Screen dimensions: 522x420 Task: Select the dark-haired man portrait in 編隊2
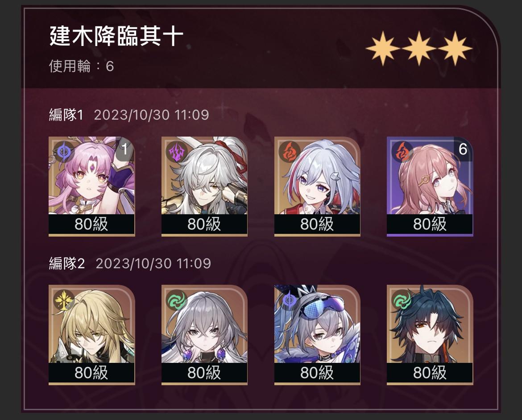(430, 335)
